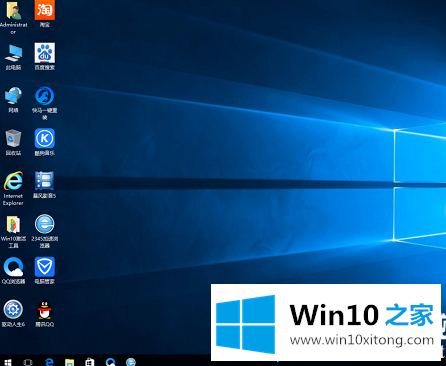
Task: Launch Microsoft Edge from the taskbar
Action: pyautogui.click(x=49, y=362)
